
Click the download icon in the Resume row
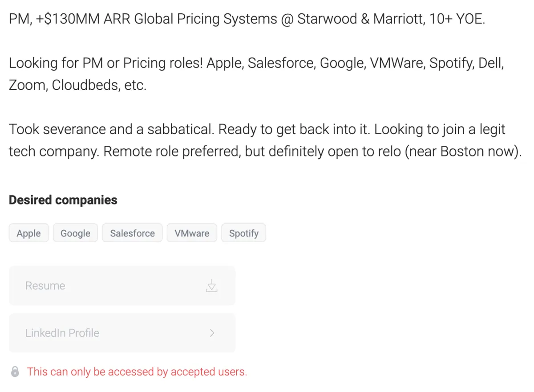click(212, 286)
